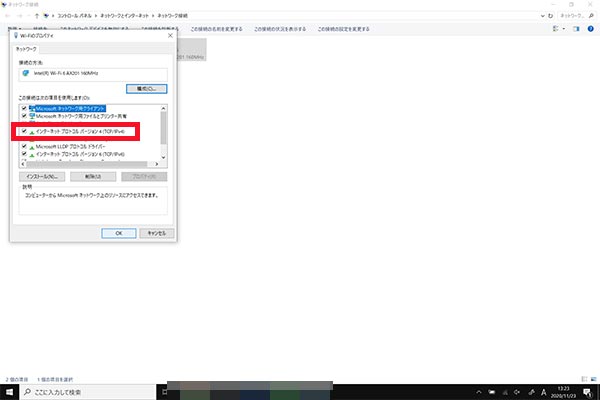The height and width of the screenshot is (400, 600).
Task: Click the protocol list vertical scrollbar
Action: pyautogui.click(x=164, y=130)
